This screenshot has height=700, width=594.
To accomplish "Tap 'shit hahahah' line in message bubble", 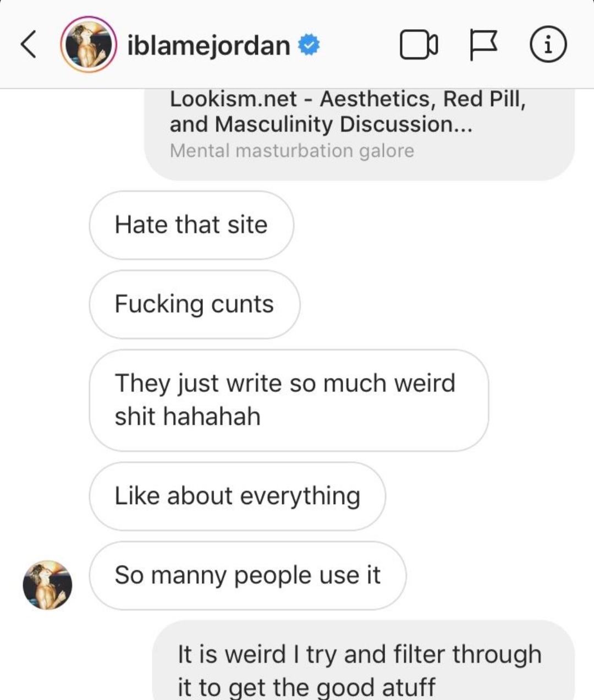I will (188, 417).
